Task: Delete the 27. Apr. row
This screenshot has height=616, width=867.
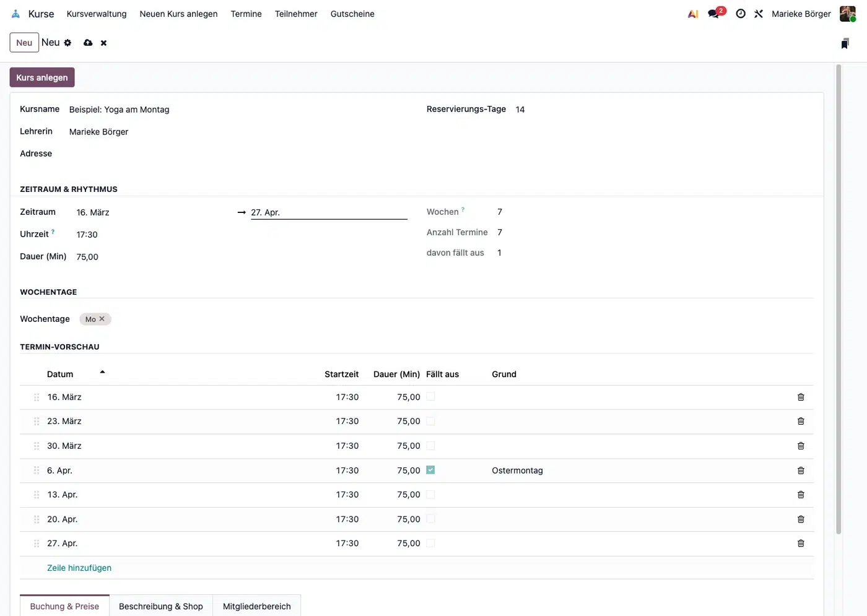Action: click(801, 544)
